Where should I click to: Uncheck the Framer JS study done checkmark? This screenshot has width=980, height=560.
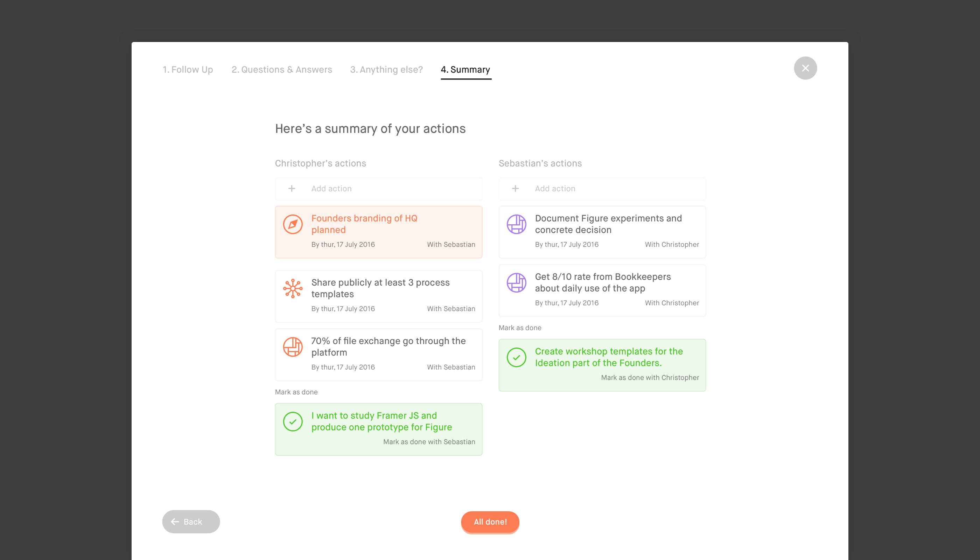(293, 421)
